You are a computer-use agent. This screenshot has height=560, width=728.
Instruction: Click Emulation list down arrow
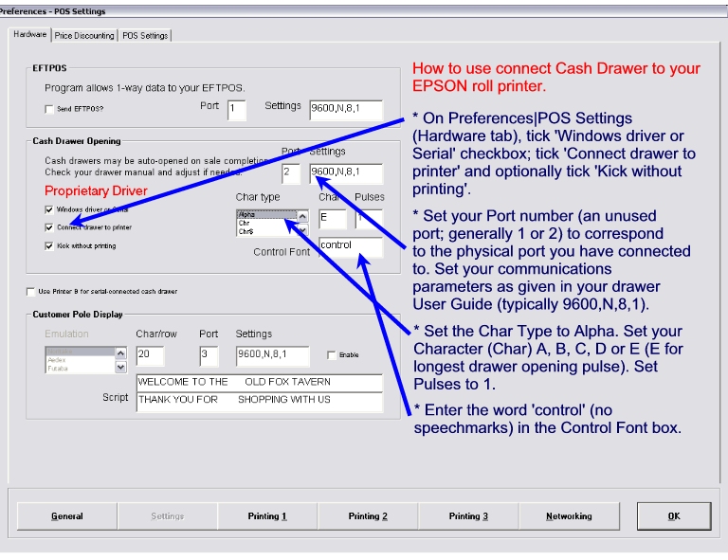[x=120, y=368]
